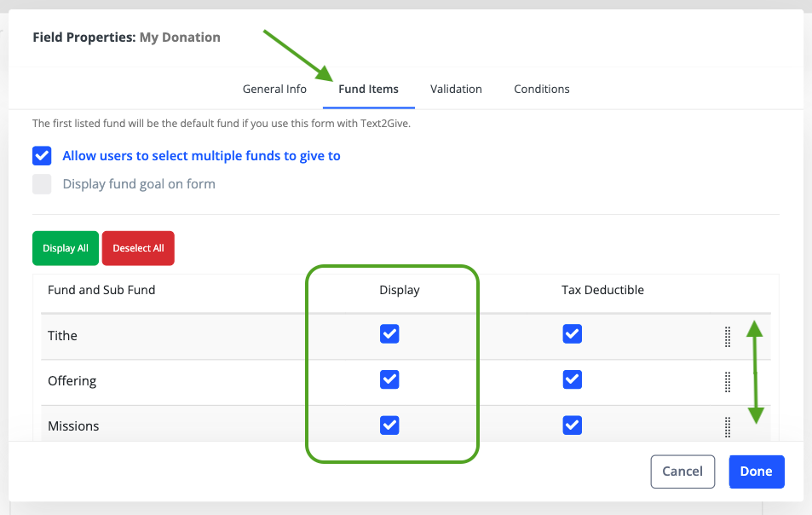
Task: Toggle Tax Deductible for Missions
Action: [573, 425]
